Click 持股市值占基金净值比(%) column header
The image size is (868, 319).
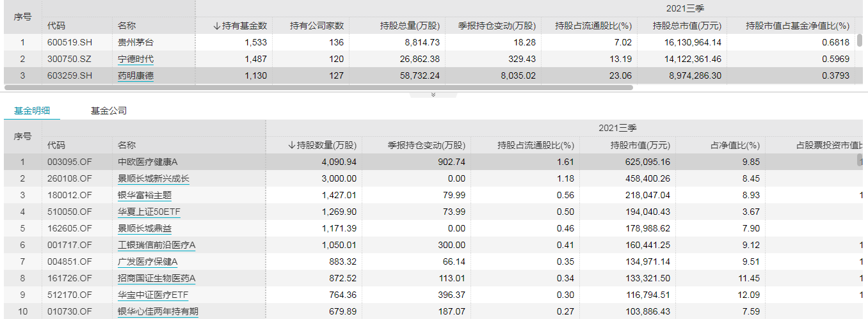click(798, 26)
